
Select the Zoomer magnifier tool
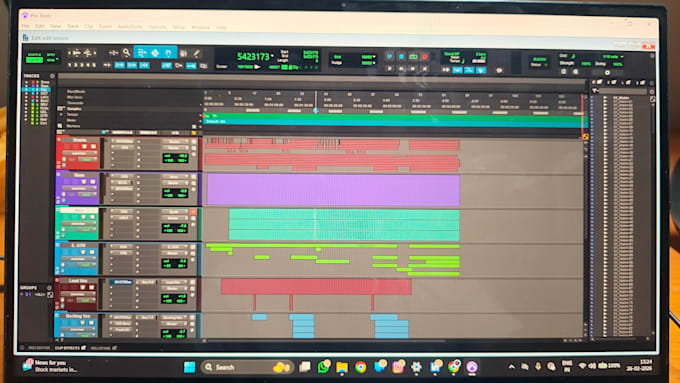[126, 52]
